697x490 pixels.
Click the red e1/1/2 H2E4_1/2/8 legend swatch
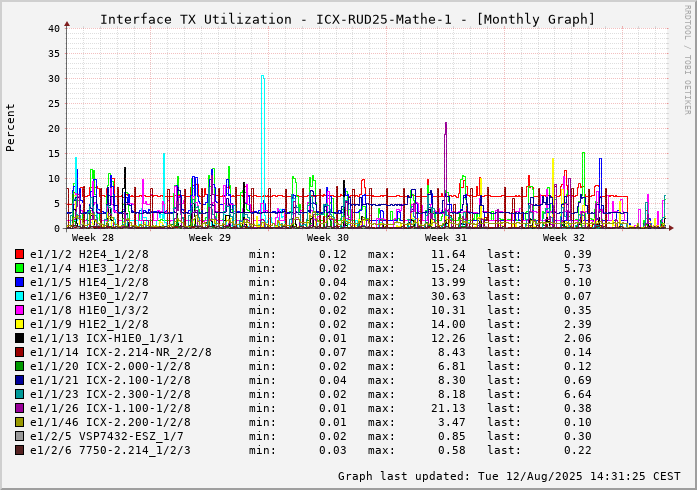[19, 254]
